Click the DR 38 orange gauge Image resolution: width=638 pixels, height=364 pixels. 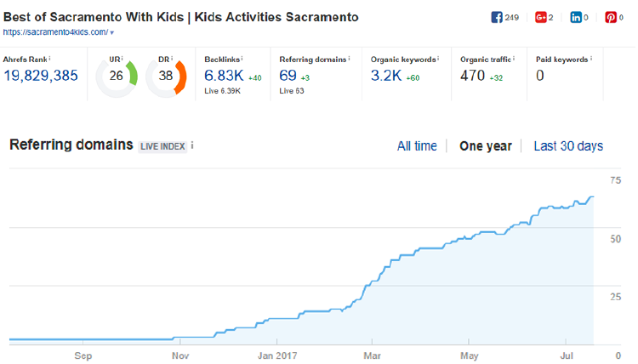[x=166, y=77]
